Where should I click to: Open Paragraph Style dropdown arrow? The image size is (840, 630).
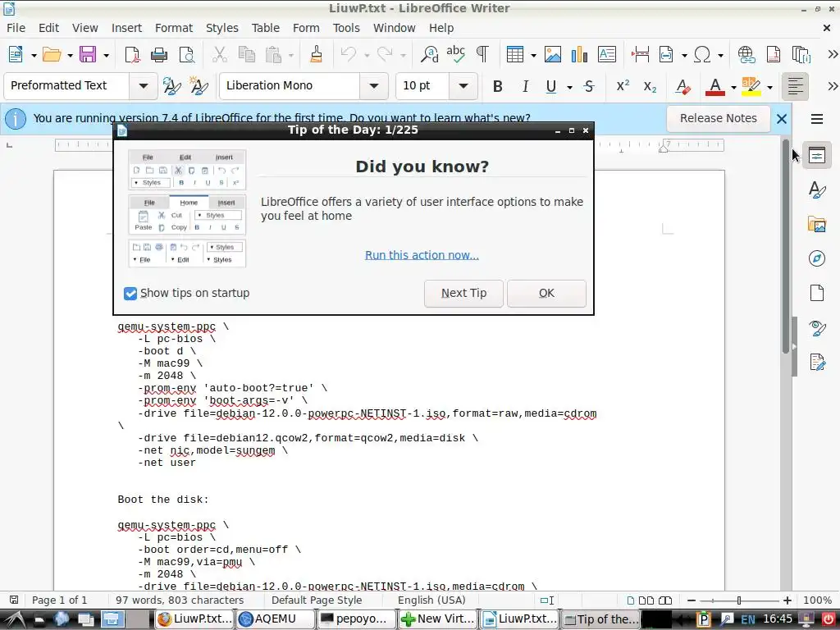[x=143, y=85]
